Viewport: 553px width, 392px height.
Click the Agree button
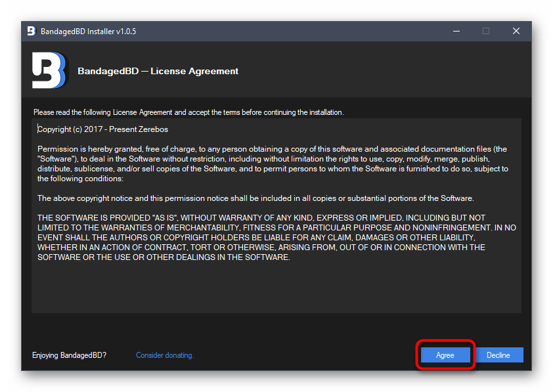pos(445,355)
